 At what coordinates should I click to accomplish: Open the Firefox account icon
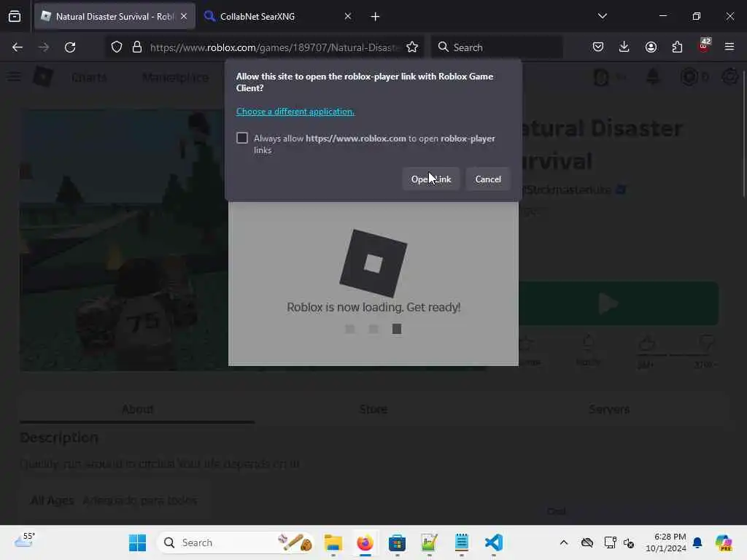[651, 47]
